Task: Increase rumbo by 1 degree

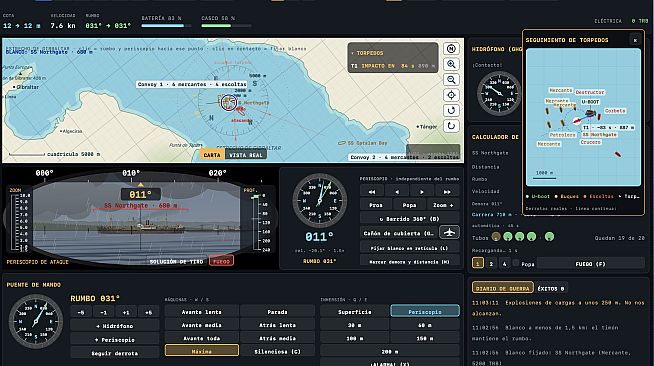Action: click(x=126, y=312)
